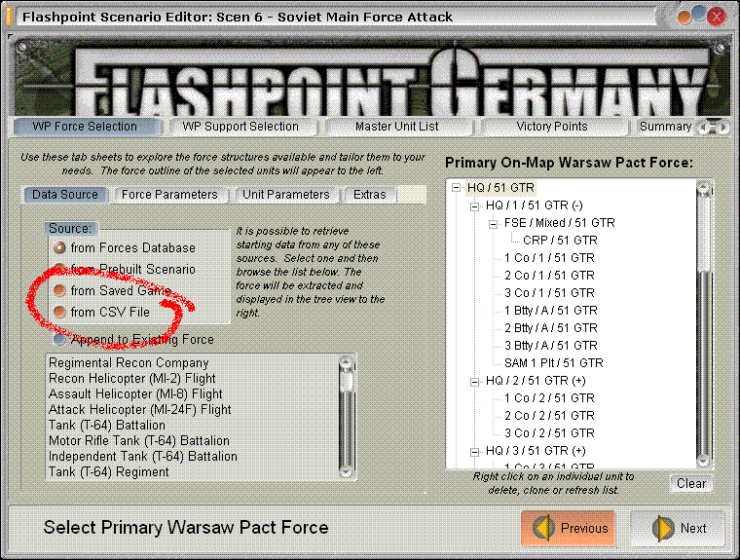Choose 'from CSV File' source

[x=101, y=312]
